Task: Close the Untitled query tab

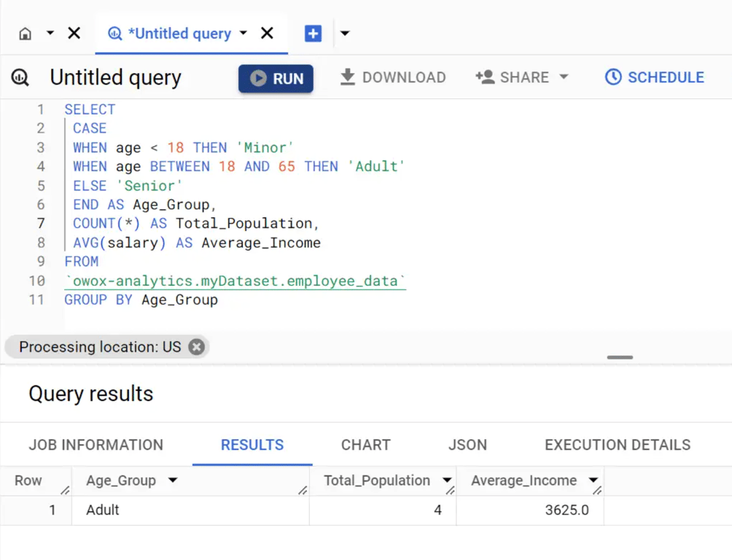Action: click(x=267, y=33)
